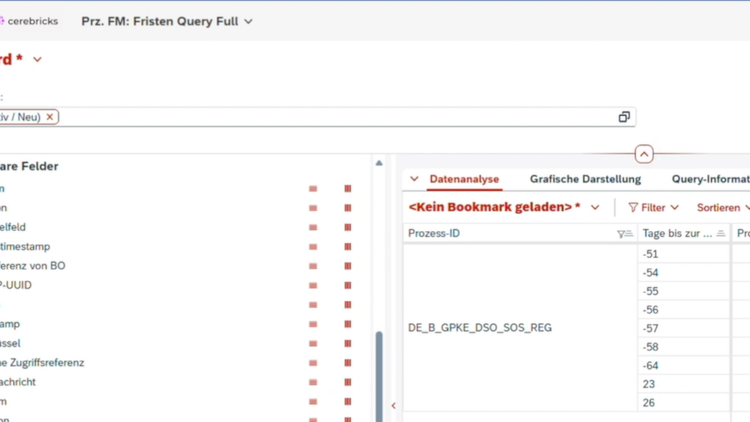Select cell DE_B_GPKE_DSO_SOS_REG
The image size is (750, 422).
520,328
